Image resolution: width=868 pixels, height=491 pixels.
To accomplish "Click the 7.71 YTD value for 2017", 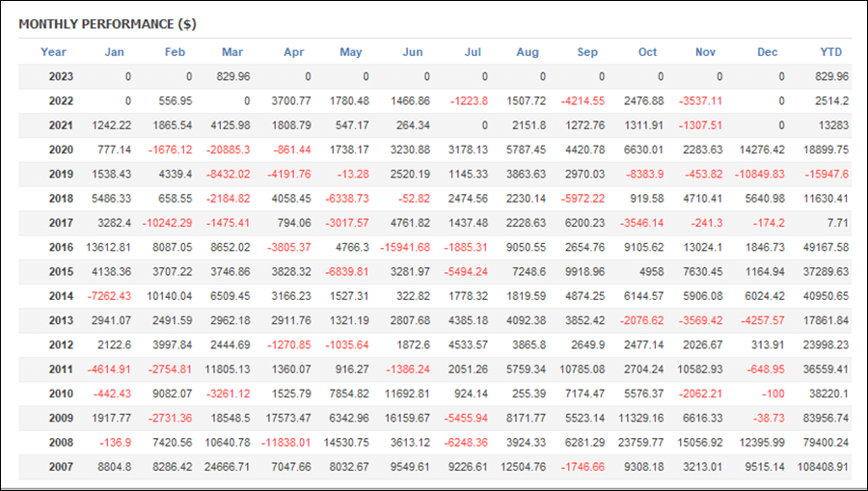I will 837,223.
